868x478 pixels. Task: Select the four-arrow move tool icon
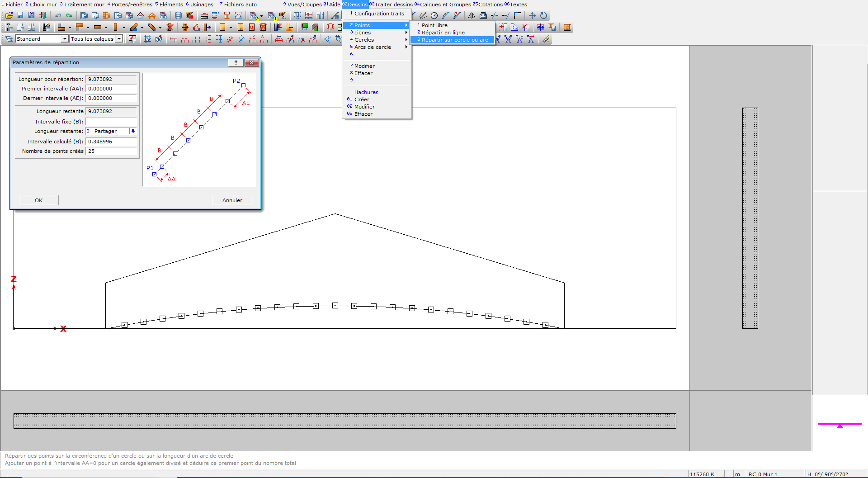click(x=532, y=15)
